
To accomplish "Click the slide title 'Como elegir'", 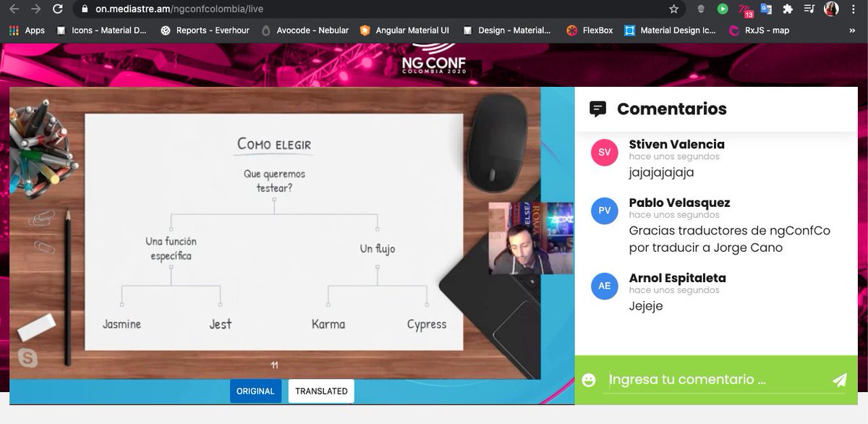I will (274, 145).
